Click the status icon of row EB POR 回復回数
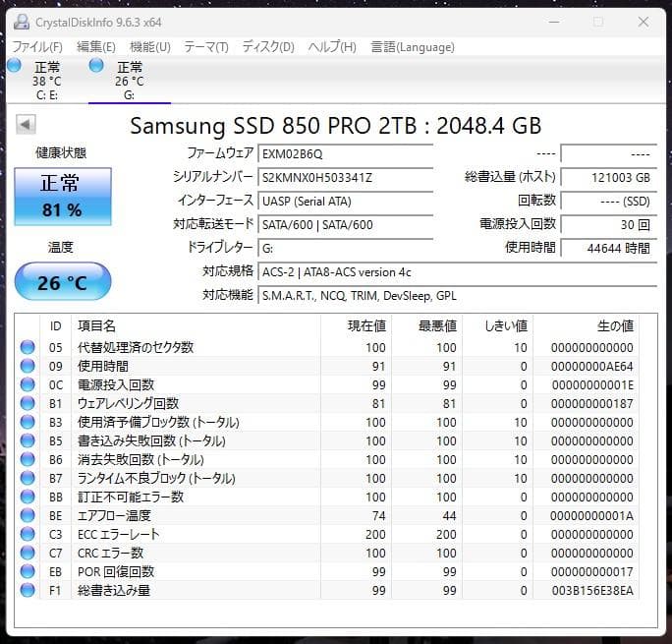Screen dimensions: 672x644 [x=28, y=571]
